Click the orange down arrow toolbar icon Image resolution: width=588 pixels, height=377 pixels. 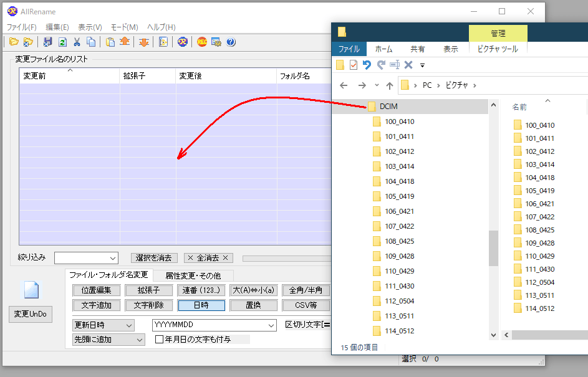point(143,42)
